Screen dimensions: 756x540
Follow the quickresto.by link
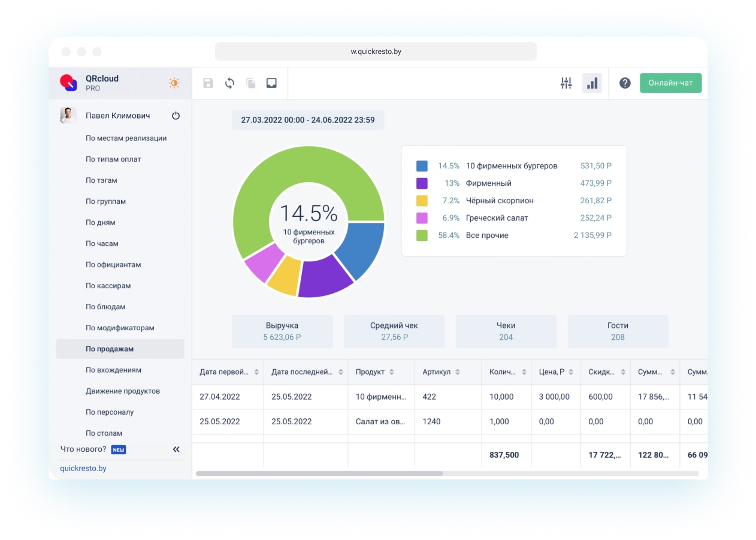click(x=83, y=468)
